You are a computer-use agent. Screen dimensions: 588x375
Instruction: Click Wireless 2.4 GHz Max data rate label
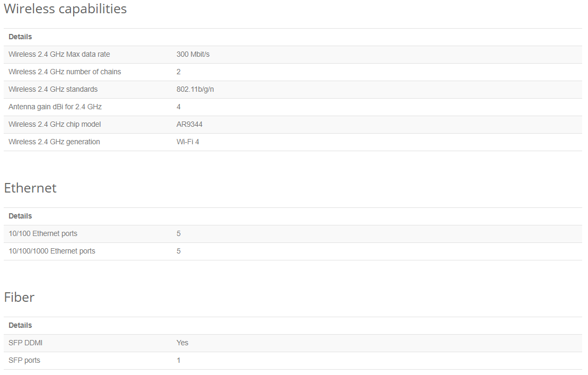click(59, 54)
